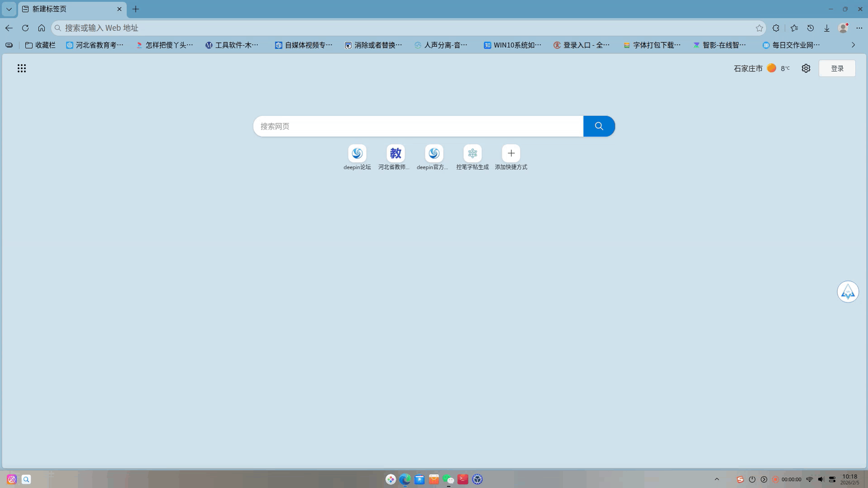The height and width of the screenshot is (488, 868).
Task: Open the home page via the house icon
Action: [42, 28]
